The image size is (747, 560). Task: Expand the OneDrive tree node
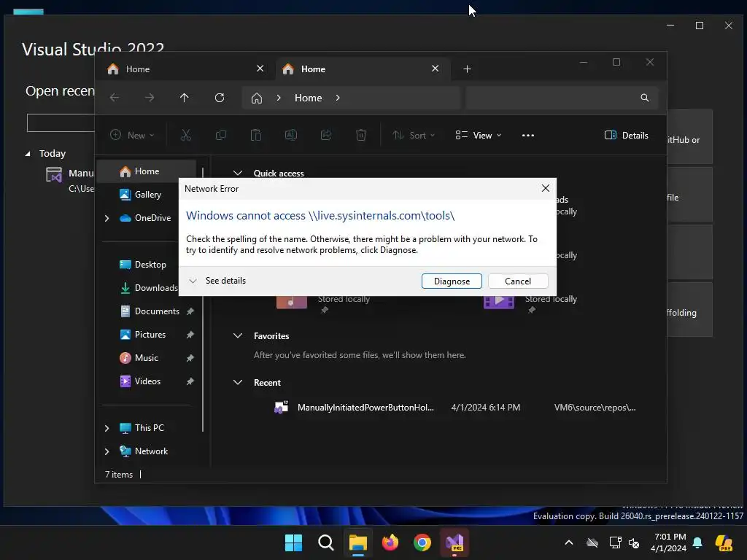pyautogui.click(x=107, y=218)
